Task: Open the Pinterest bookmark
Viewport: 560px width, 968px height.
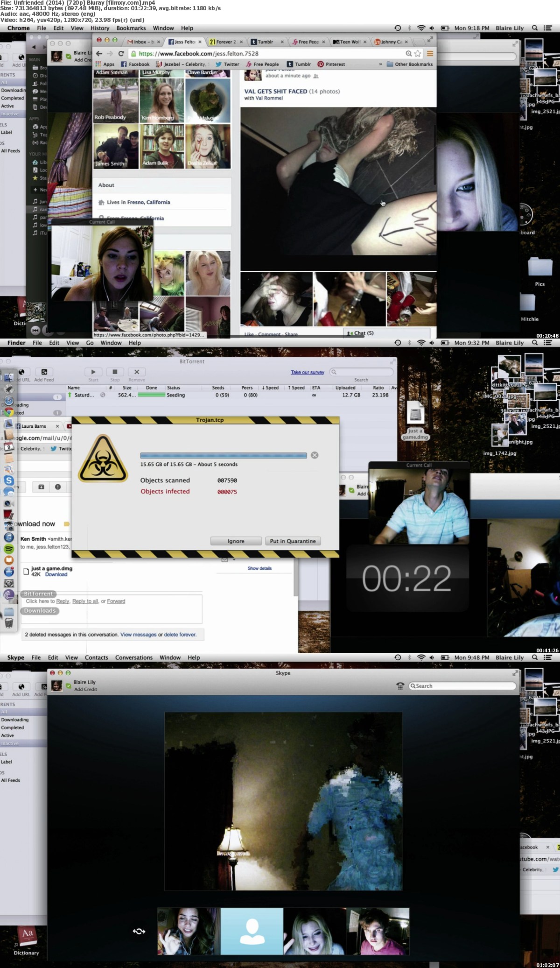Action: (x=331, y=64)
